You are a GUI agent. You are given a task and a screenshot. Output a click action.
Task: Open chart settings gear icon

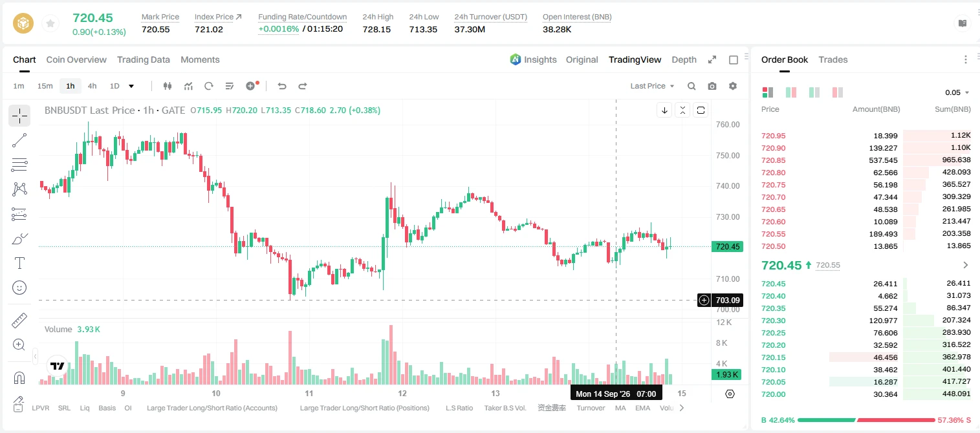[733, 86]
